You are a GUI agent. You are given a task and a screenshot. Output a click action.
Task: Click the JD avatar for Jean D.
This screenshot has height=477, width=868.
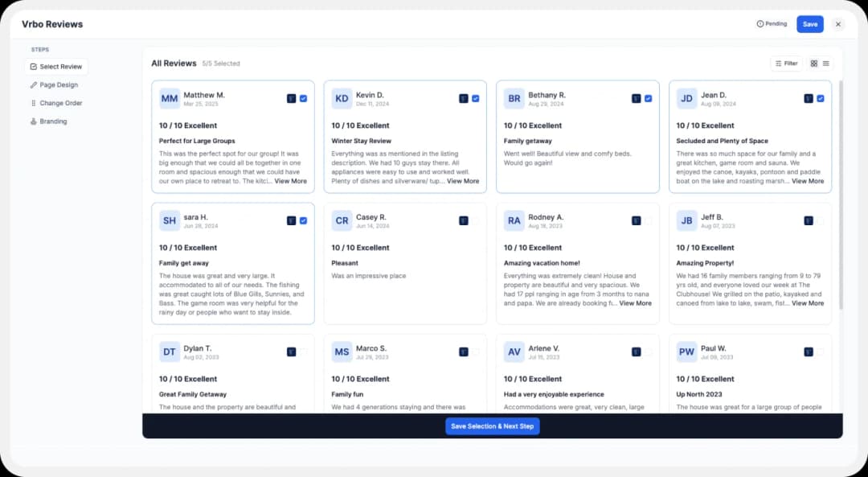coord(686,98)
